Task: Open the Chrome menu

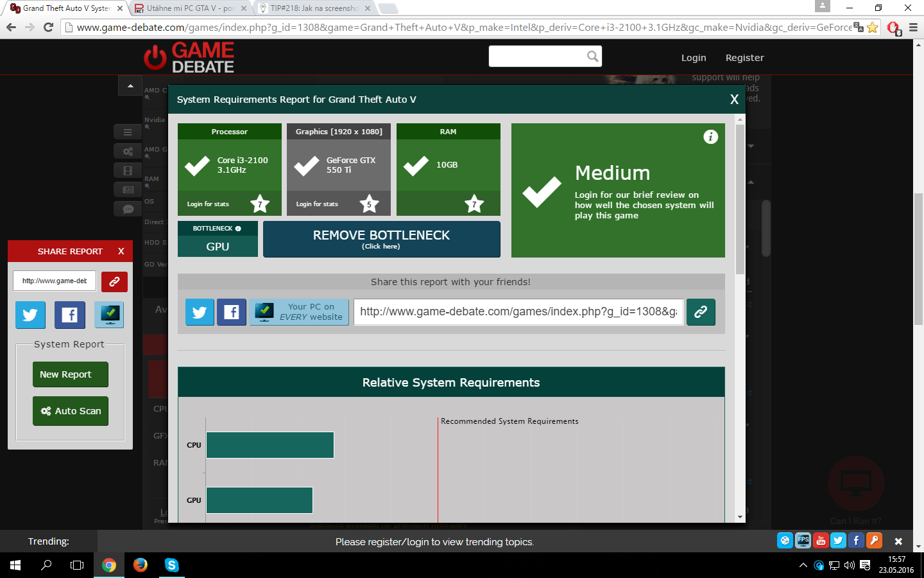Action: pos(914,27)
